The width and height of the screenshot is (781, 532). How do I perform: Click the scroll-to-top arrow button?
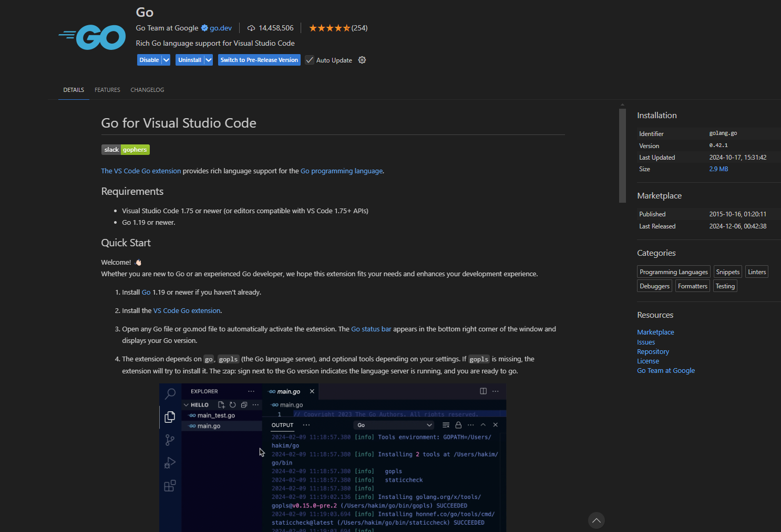596,520
